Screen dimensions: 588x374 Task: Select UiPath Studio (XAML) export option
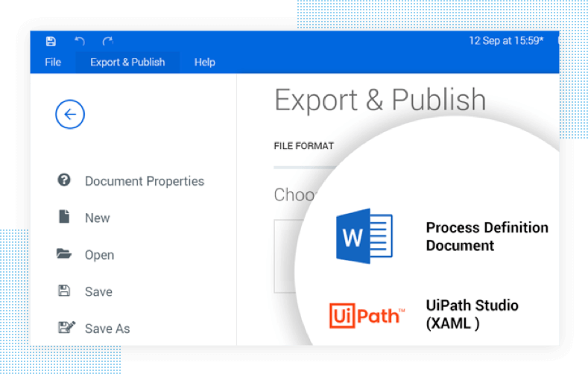click(472, 314)
